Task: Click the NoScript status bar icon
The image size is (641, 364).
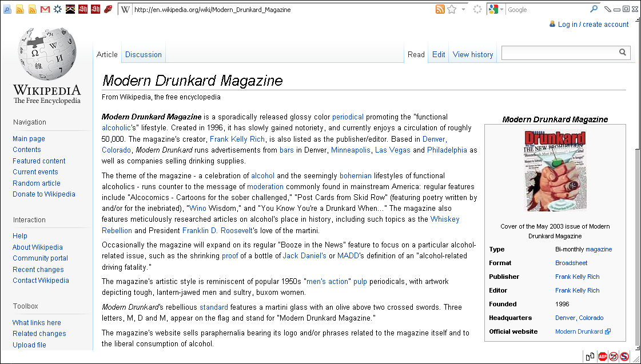Action: pos(624,357)
